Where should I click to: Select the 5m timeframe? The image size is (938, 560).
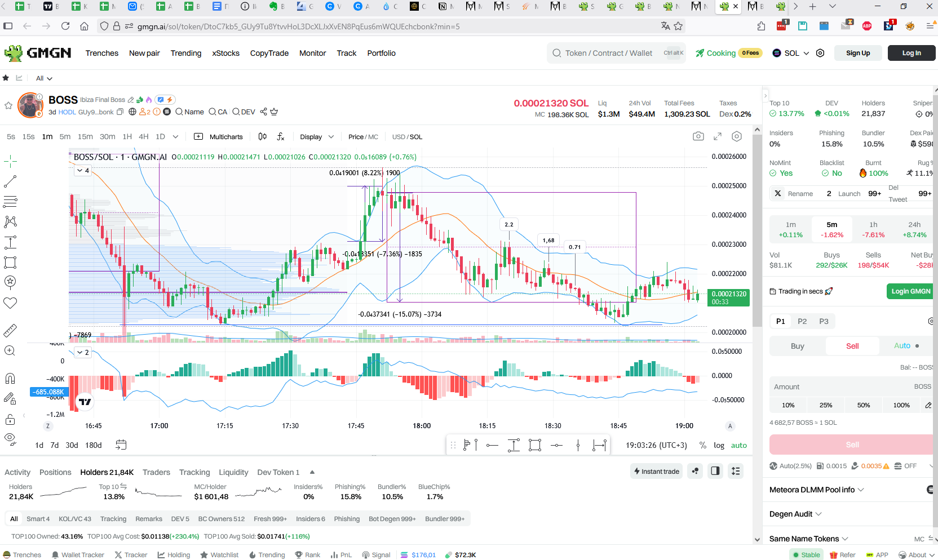point(65,136)
